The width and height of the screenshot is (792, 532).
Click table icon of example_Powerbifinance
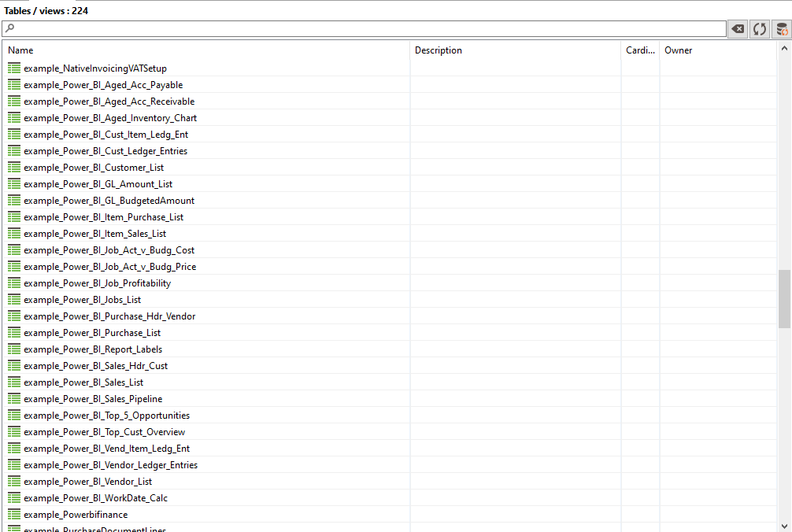(14, 515)
